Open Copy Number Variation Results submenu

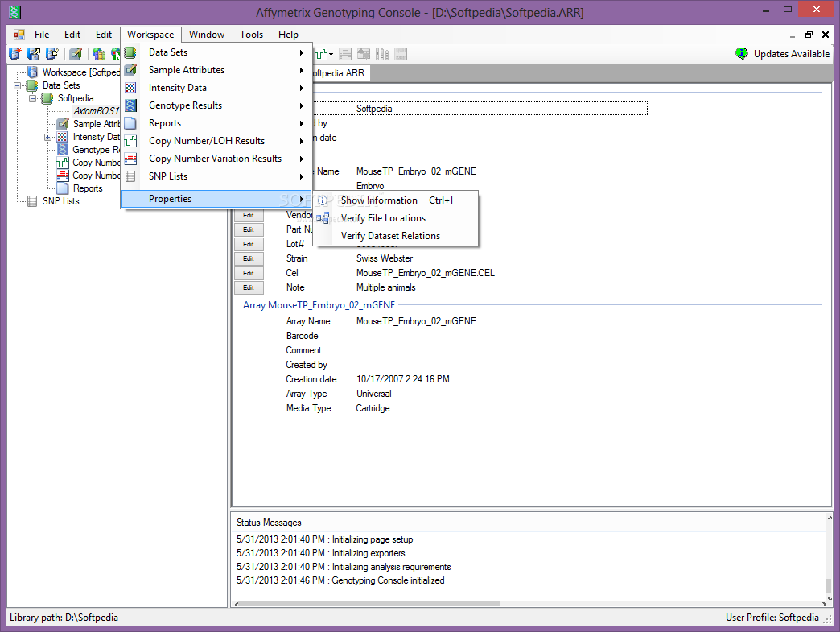216,158
